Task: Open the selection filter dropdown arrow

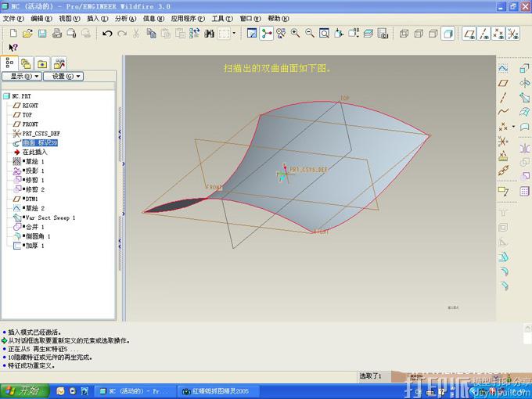Action: point(234,33)
